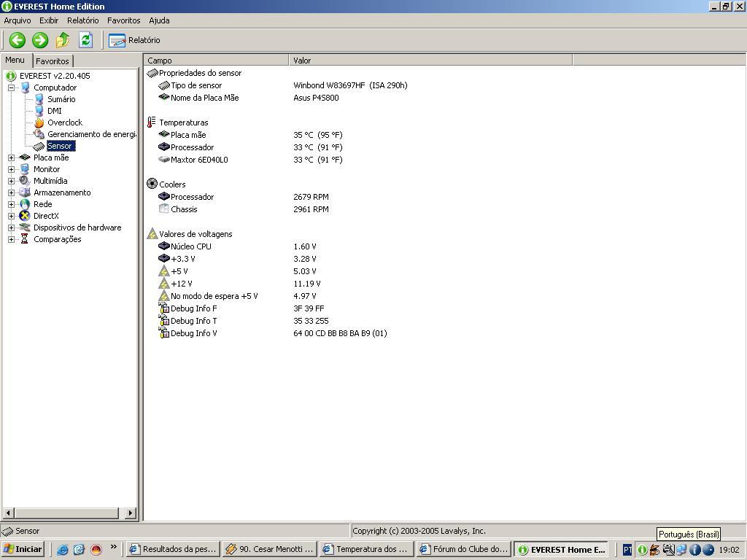Select the Sensor tree item
Viewport: 747px width, 560px height.
[x=61, y=146]
